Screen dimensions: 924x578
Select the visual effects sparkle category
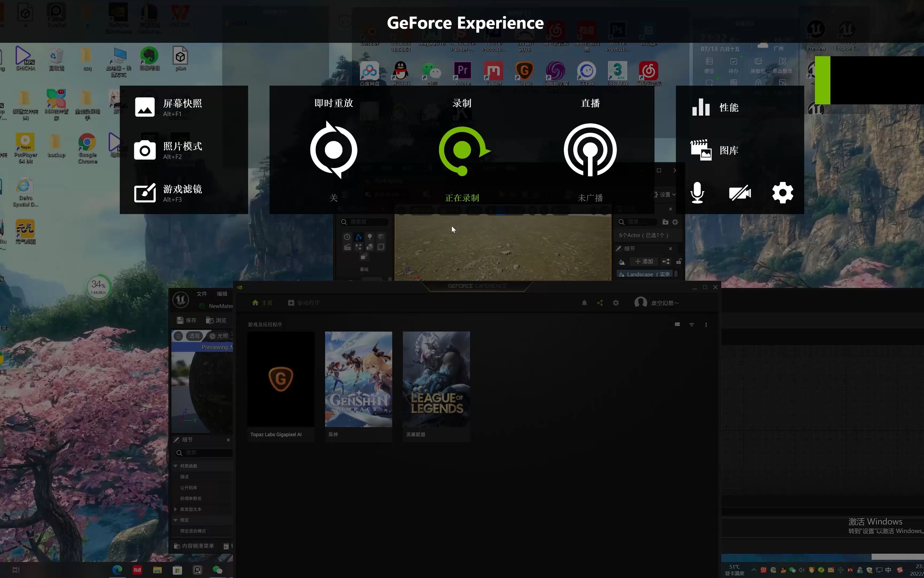pos(358,247)
